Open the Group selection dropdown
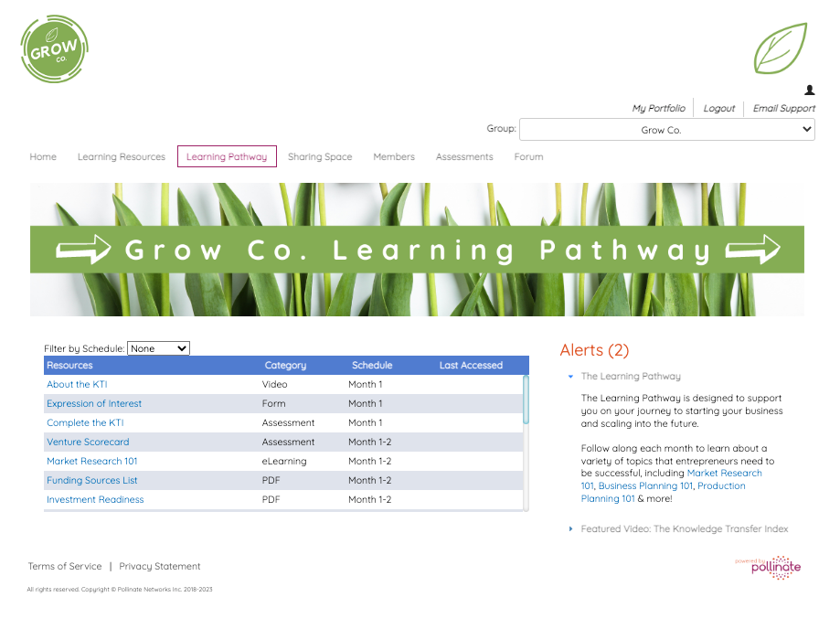This screenshot has height=629, width=840. [666, 129]
